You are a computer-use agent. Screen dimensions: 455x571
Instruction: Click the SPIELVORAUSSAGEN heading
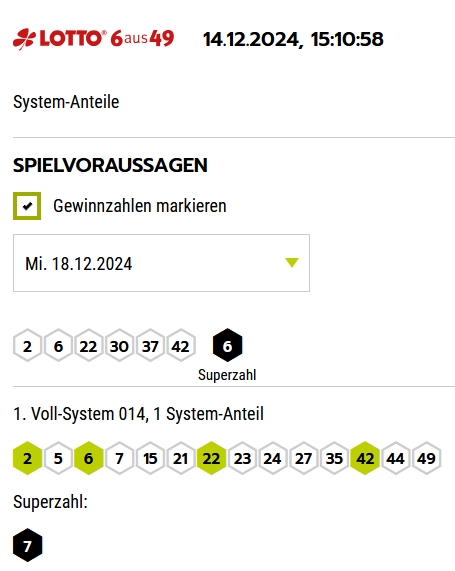(x=110, y=165)
